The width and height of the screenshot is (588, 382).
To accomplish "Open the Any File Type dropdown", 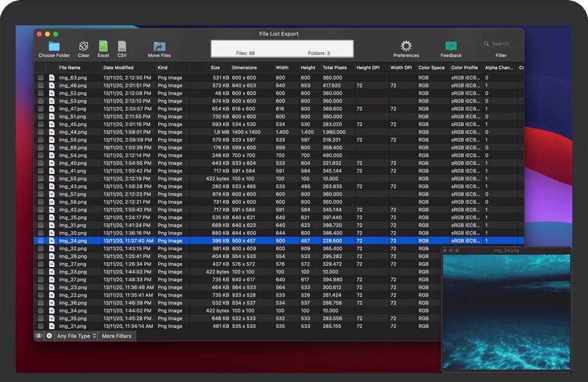I will [x=76, y=336].
